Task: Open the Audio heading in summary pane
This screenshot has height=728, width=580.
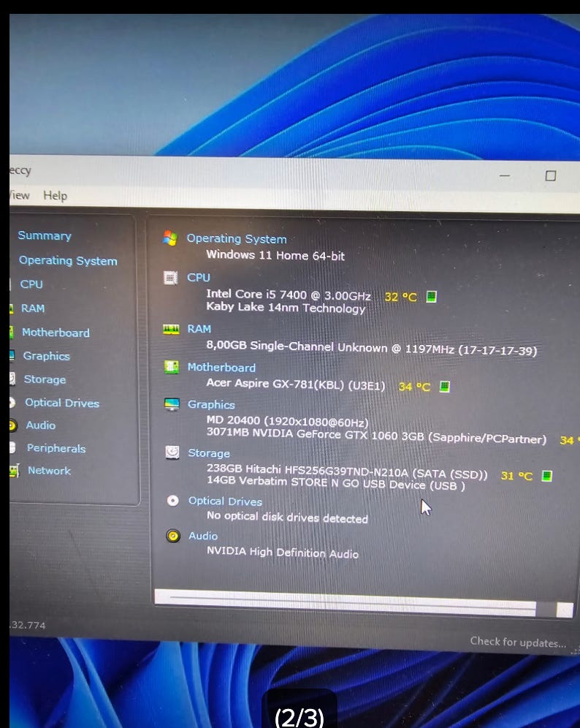Action: click(x=203, y=536)
